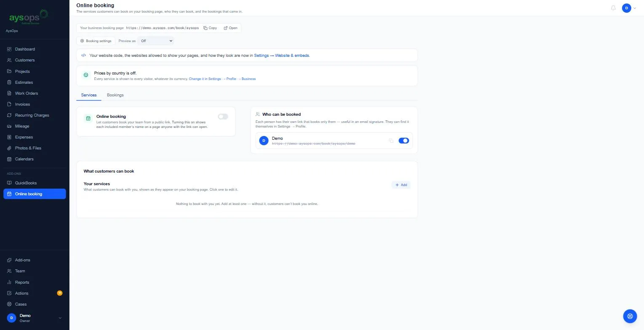Click the 'Who can be booked' heading
Image resolution: width=644 pixels, height=330 pixels.
click(x=281, y=114)
